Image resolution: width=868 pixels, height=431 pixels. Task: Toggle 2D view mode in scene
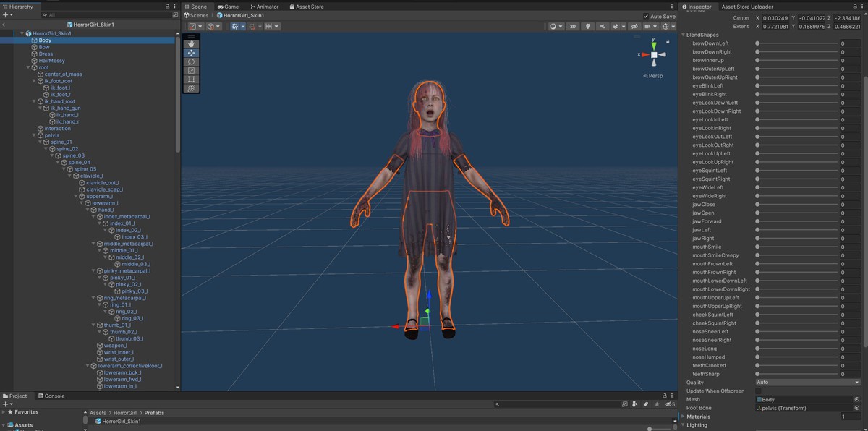tap(573, 27)
